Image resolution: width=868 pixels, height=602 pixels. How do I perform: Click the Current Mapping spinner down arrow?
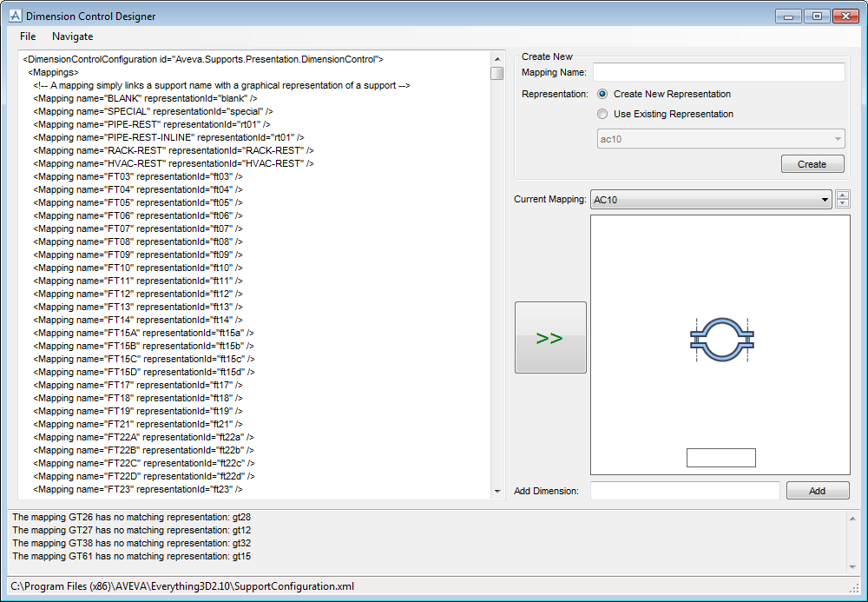(842, 204)
